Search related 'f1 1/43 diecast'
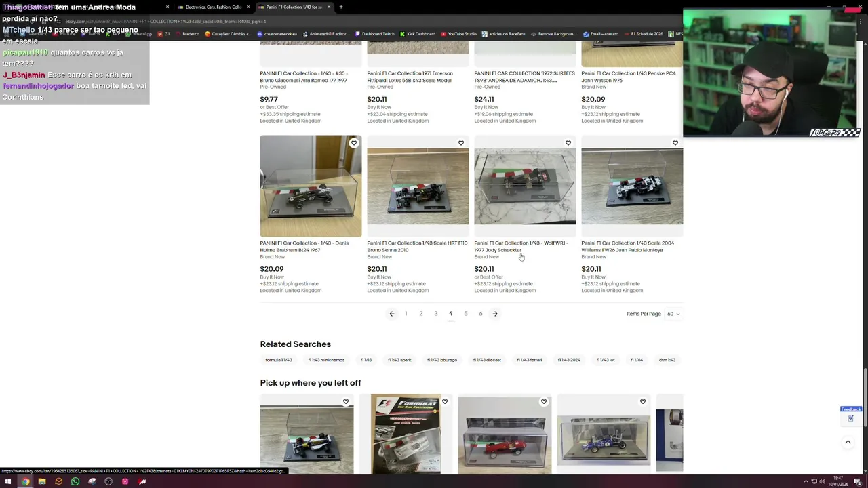868x488 pixels. tap(487, 360)
